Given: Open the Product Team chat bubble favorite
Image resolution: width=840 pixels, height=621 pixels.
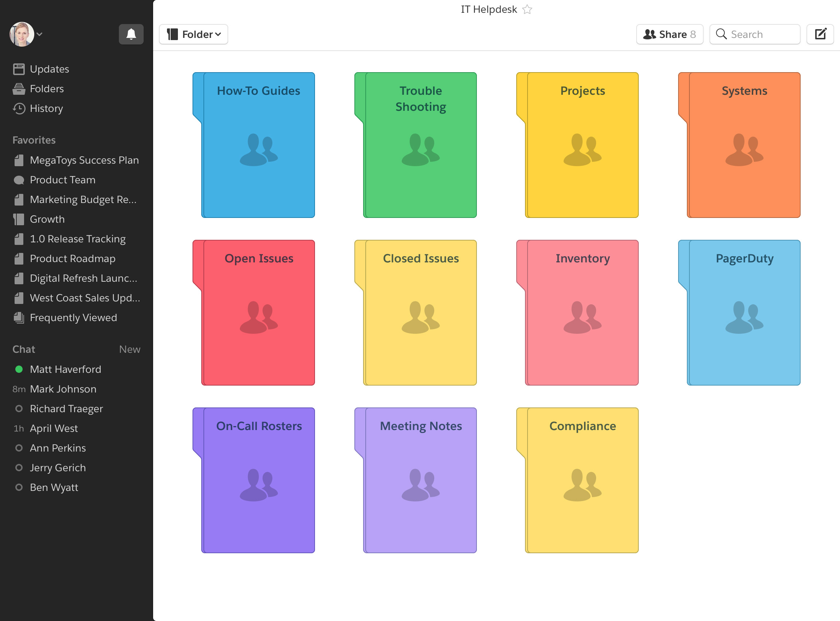Looking at the screenshot, I should pos(19,180).
